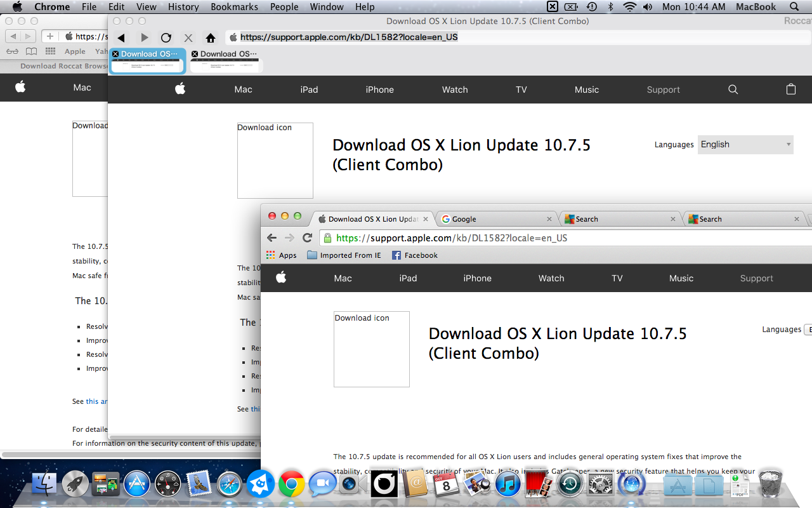Select the Download OS X Lion tab in Chrome

tap(373, 219)
